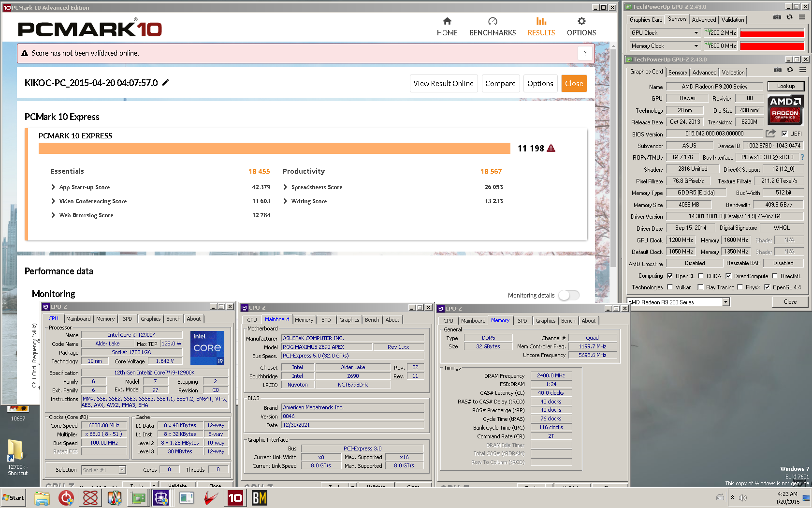Click the Start button

(x=14, y=498)
